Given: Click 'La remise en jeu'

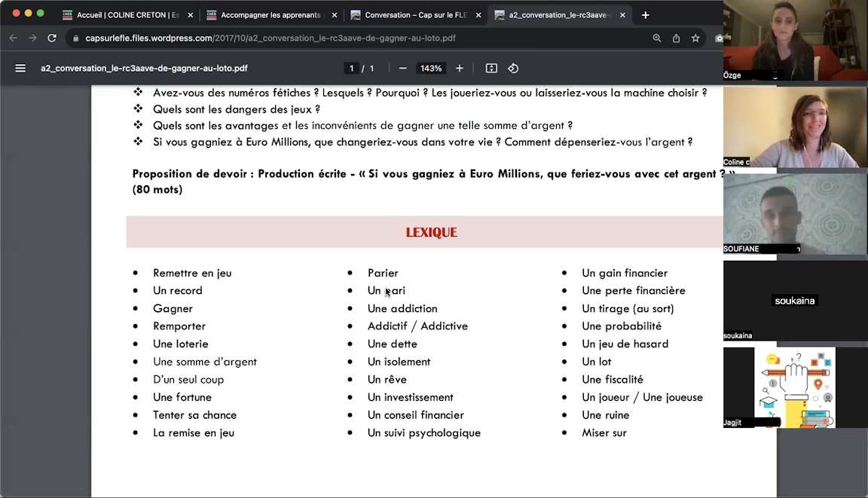Looking at the screenshot, I should coord(194,432).
